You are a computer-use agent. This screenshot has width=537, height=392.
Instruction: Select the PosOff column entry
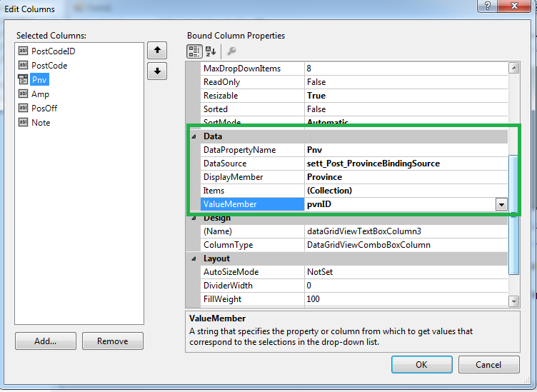[x=44, y=109]
